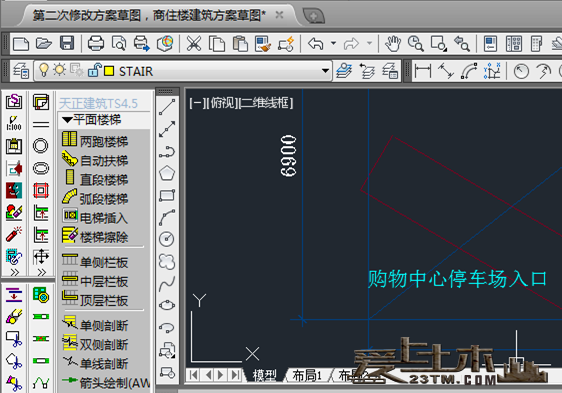Viewport: 562px width, 393px height.
Task: Click the Print (plot) icon
Action: tap(96, 44)
